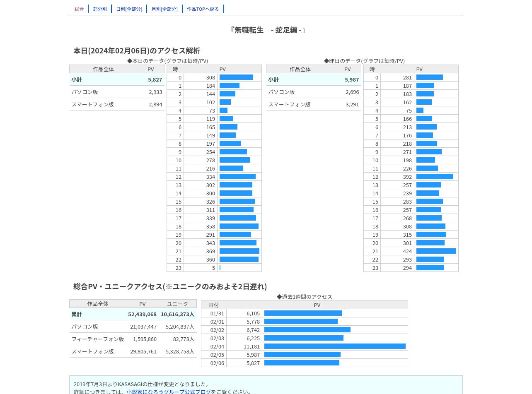Screen dimensions: 532x394
Task: Click the フィーチャーフォン版 PV value 1,595,860
Action: point(145,339)
